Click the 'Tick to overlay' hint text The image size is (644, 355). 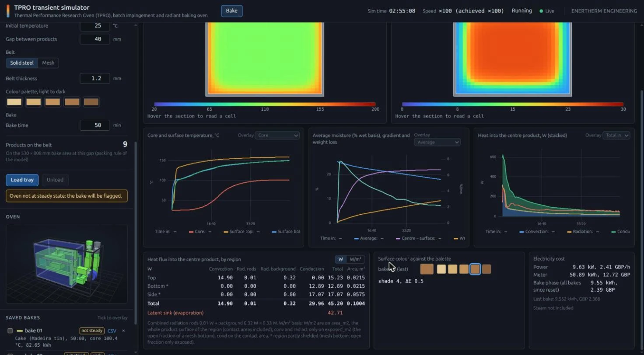tap(112, 318)
